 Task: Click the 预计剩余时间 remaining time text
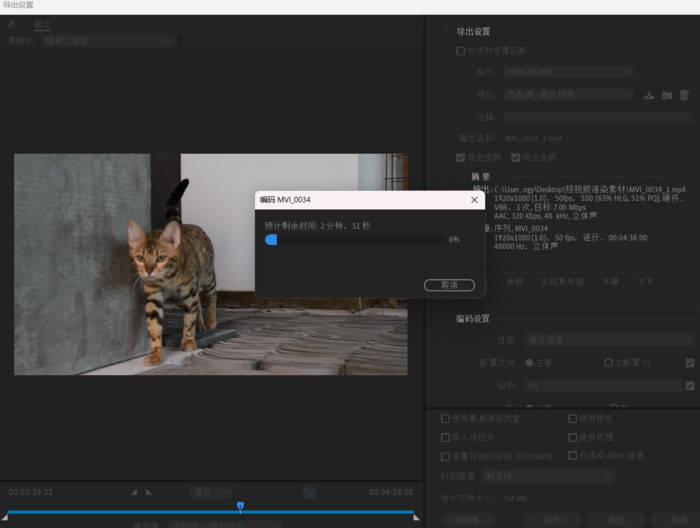tap(317, 226)
